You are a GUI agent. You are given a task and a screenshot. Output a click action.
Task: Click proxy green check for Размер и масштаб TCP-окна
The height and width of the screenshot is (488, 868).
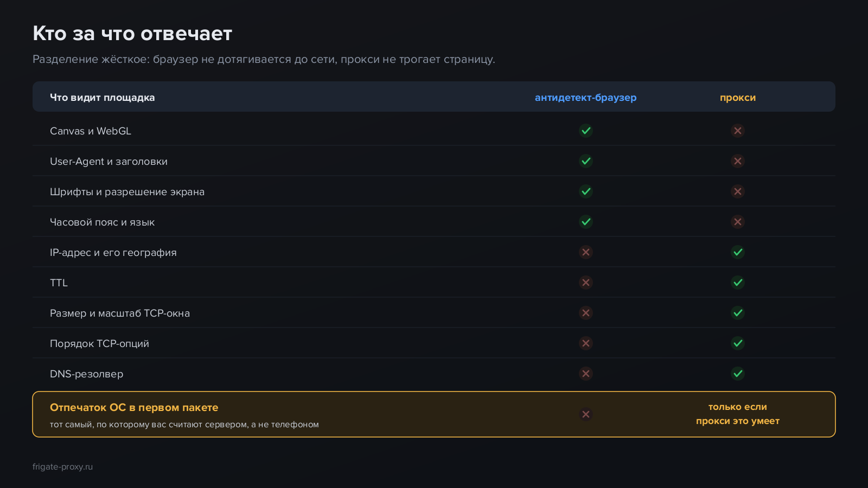[x=738, y=313]
